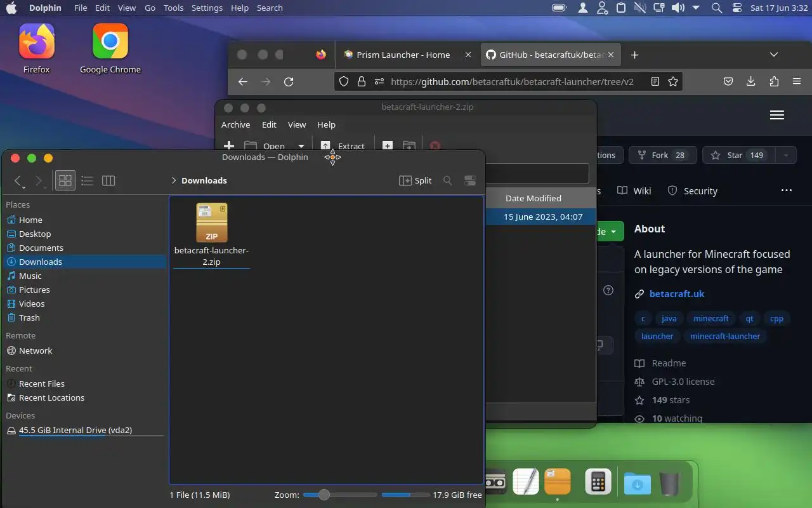
Task: Sort by Date Modified column in Ark
Action: [533, 198]
